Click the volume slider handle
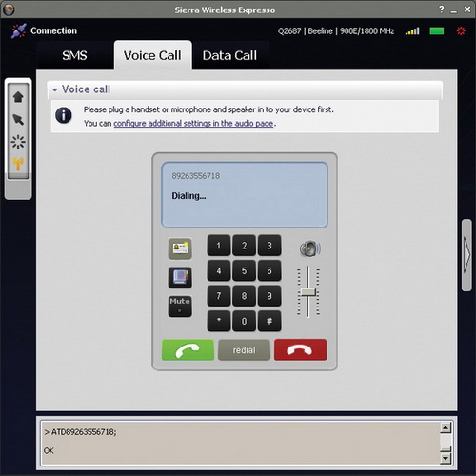Image resolution: width=476 pixels, height=476 pixels. (x=308, y=292)
